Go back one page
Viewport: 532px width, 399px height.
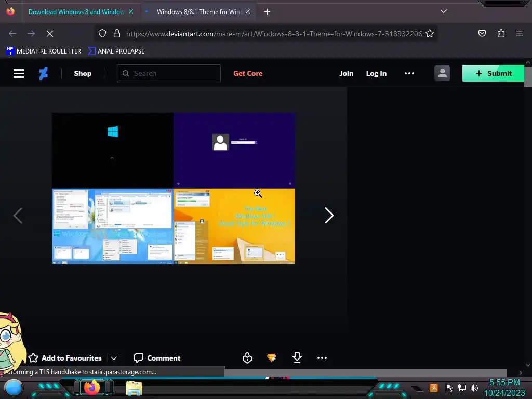[x=12, y=34]
